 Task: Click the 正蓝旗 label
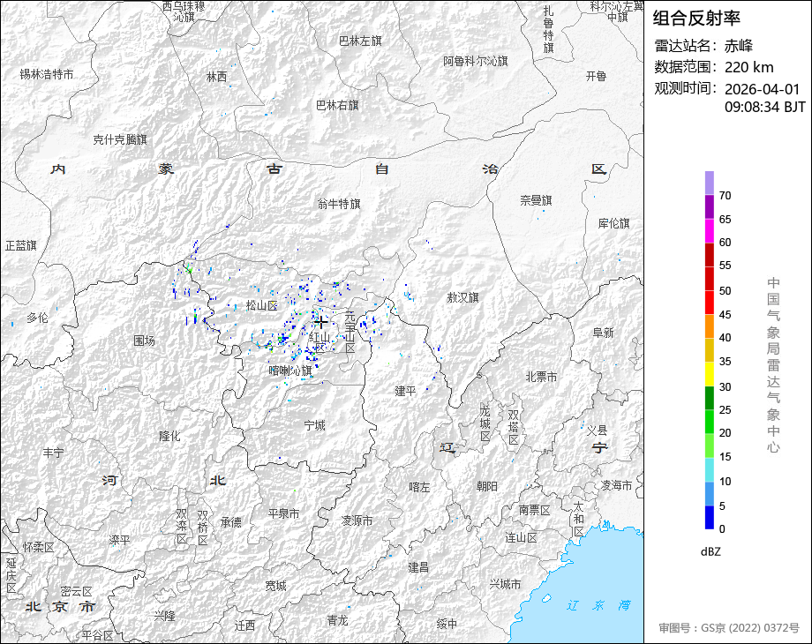tap(20, 245)
